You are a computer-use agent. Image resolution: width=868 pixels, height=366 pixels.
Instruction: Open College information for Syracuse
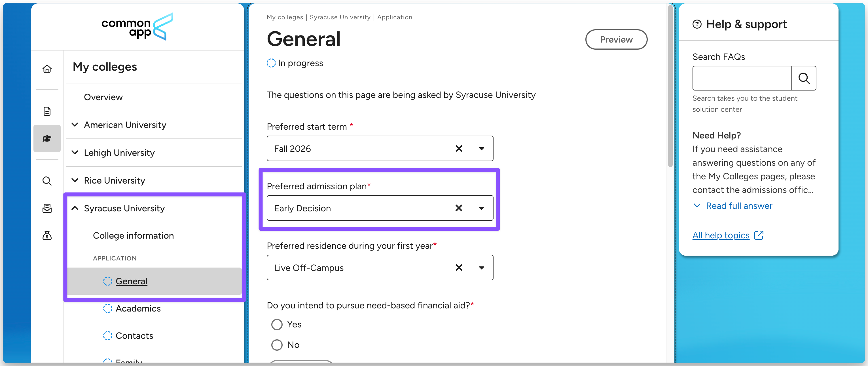pyautogui.click(x=134, y=235)
